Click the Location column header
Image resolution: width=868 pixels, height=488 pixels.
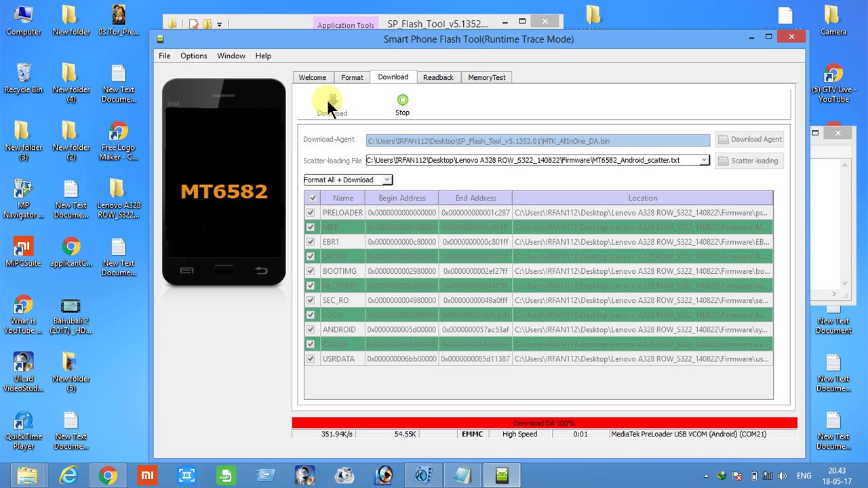[x=643, y=198]
